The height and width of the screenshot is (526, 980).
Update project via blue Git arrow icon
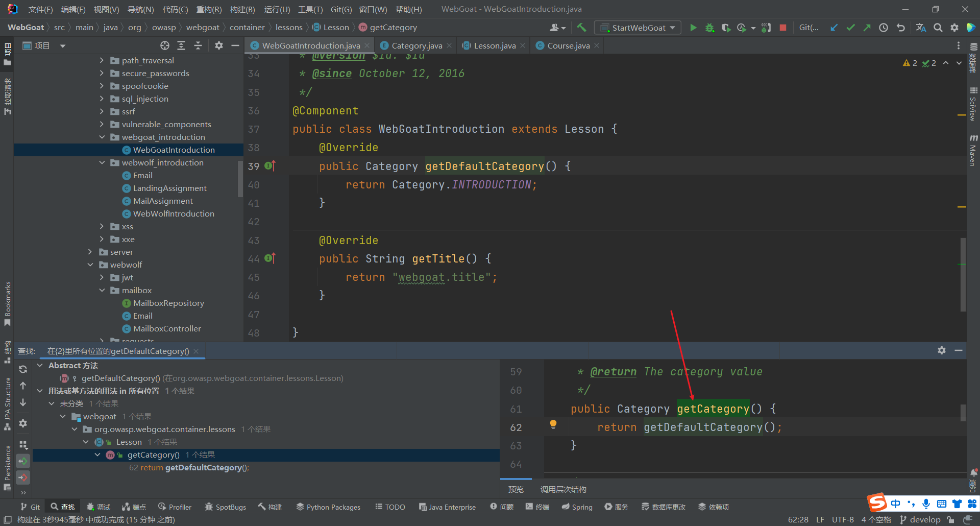pos(834,28)
